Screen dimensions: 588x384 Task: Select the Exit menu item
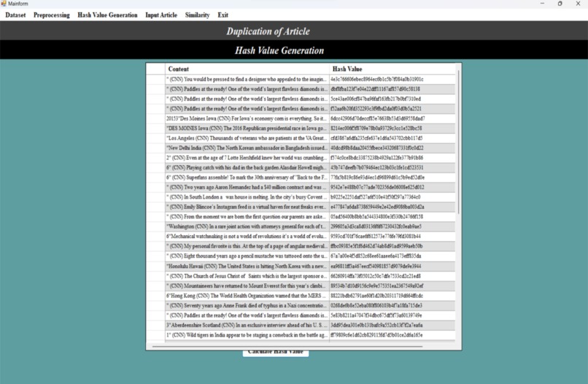(x=223, y=15)
